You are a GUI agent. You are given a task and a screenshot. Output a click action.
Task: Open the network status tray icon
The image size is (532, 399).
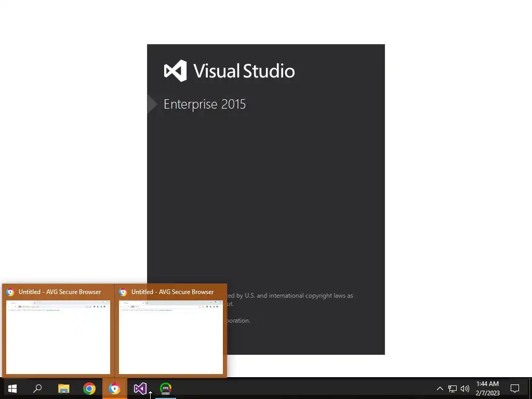pyautogui.click(x=453, y=389)
